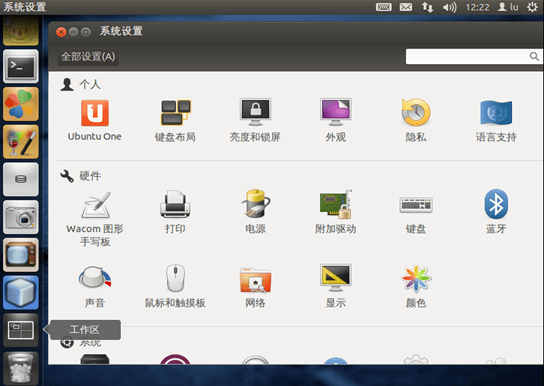This screenshot has height=386, width=545.
Task: Click the search magnifier icon
Action: (534, 56)
